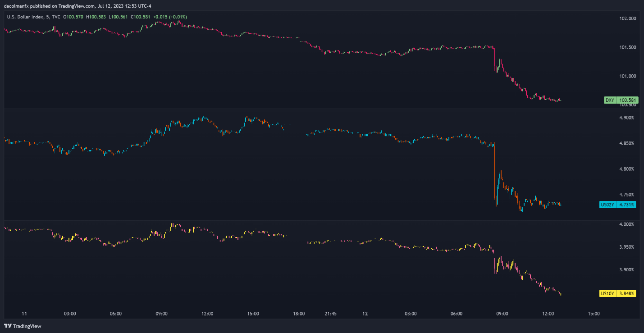Click the open value O100.570
The width and height of the screenshot is (644, 333).
tap(73, 17)
